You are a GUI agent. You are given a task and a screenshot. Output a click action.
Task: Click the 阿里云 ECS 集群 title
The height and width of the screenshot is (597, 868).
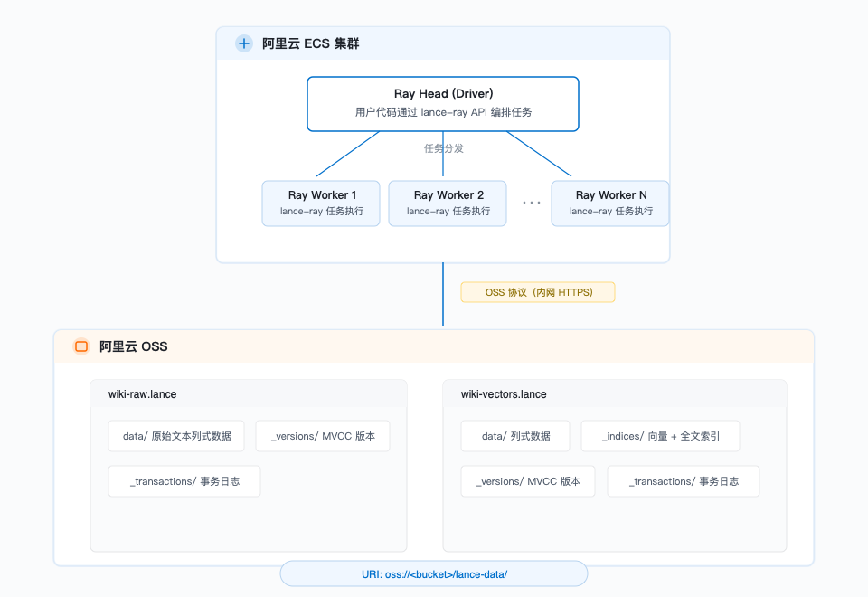[310, 43]
